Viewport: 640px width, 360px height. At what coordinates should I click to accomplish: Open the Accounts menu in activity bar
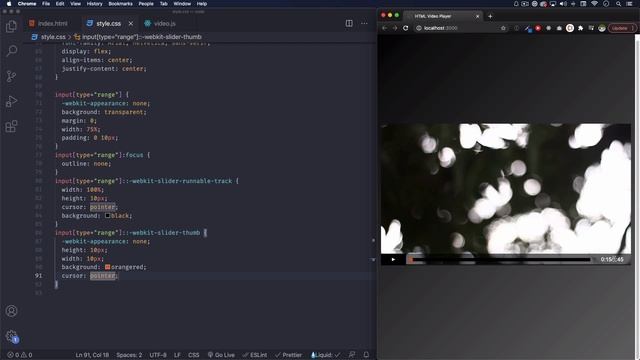[11, 311]
